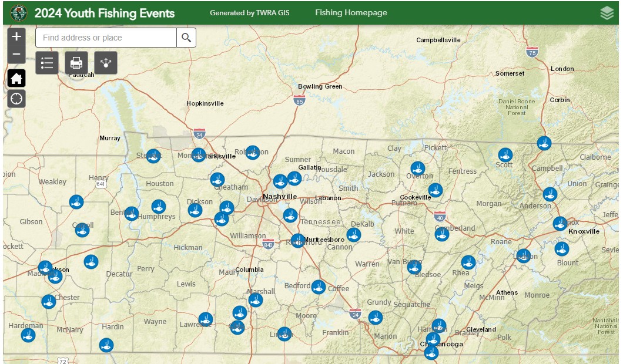Print the fishing events map

(x=76, y=63)
